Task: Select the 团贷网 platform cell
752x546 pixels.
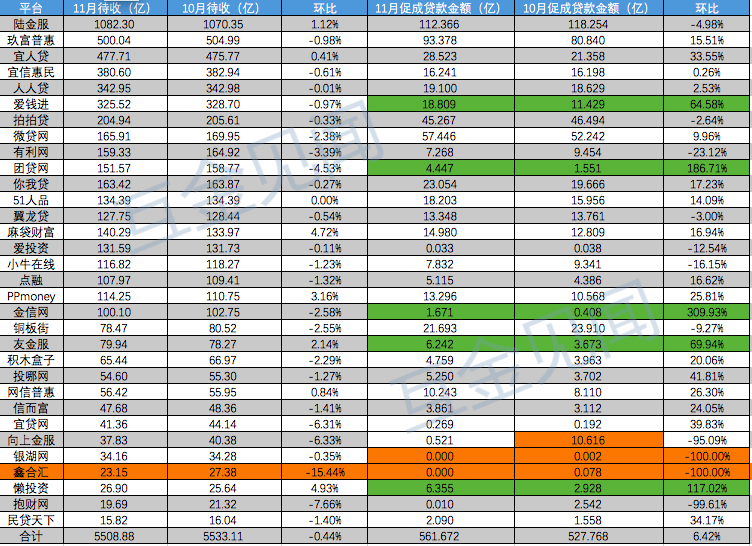Action: [31, 168]
